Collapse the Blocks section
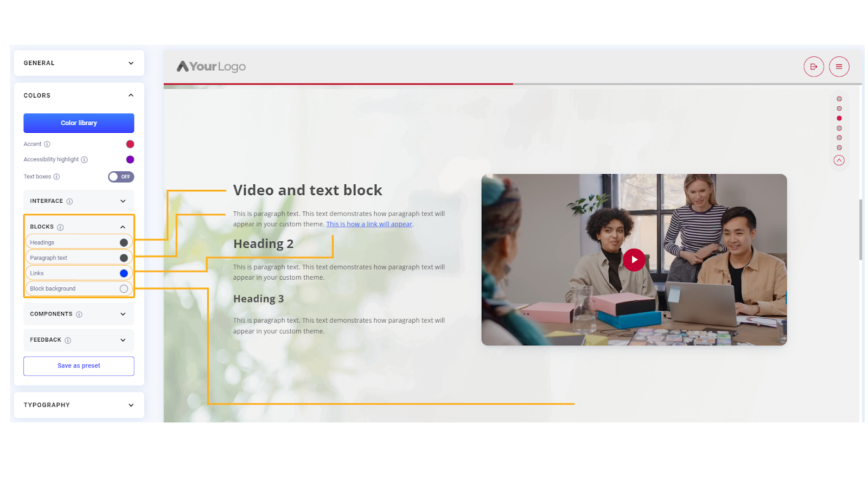Image resolution: width=868 pixels, height=488 pixels. (x=123, y=227)
